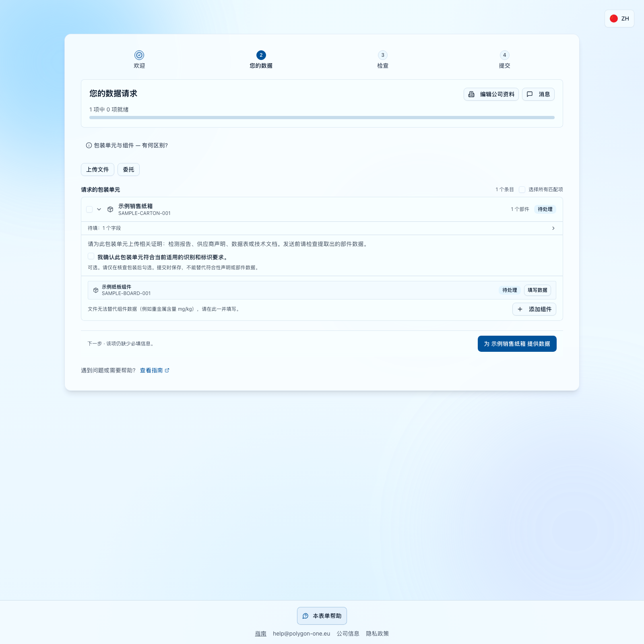The width and height of the screenshot is (644, 644).
Task: Click the SAMPLE-BOARD-001 code text
Action: tap(126, 293)
